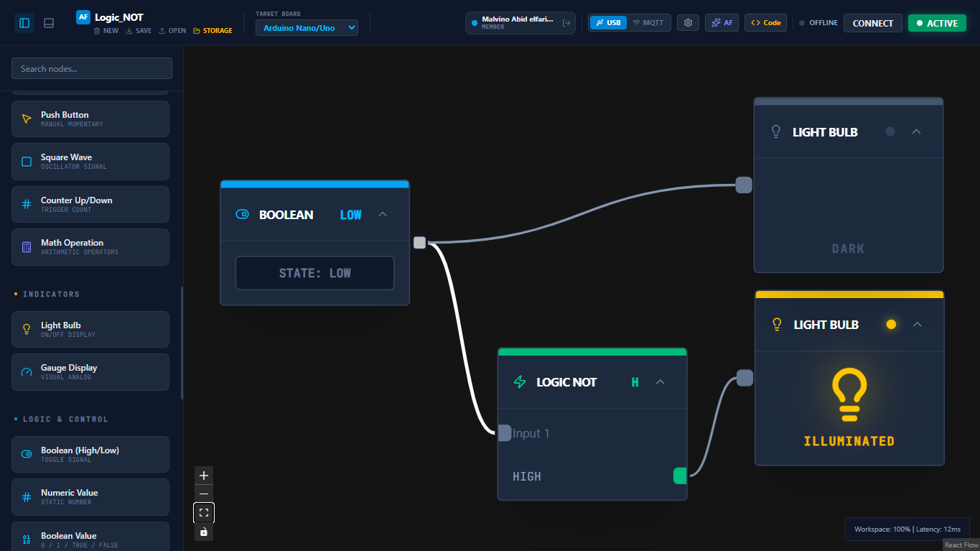Open a file with OPEN
980x551 pixels.
click(x=172, y=31)
